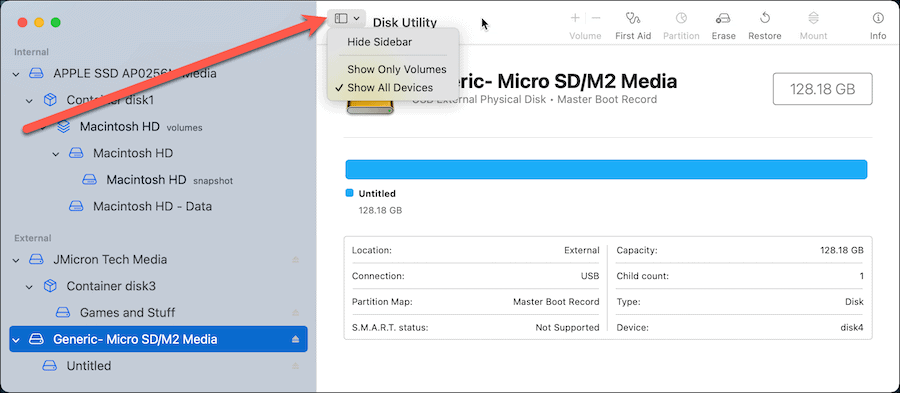Click the Child count value 1

tap(862, 276)
